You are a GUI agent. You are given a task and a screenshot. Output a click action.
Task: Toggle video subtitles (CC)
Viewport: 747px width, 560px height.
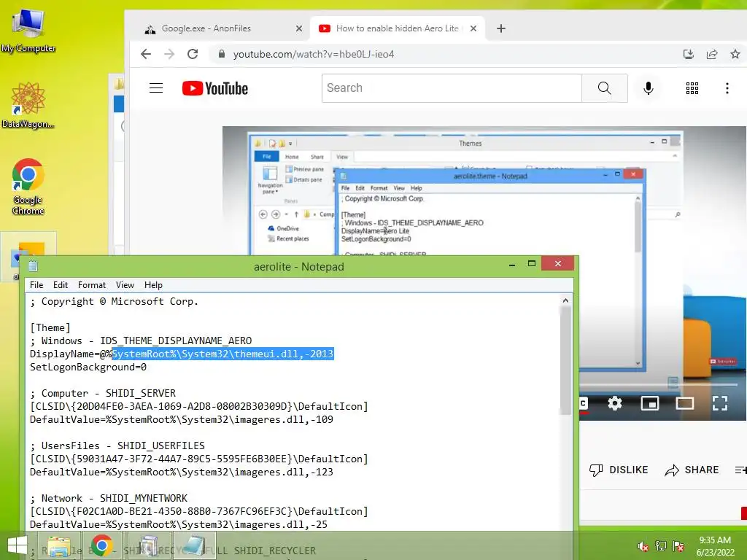point(584,403)
